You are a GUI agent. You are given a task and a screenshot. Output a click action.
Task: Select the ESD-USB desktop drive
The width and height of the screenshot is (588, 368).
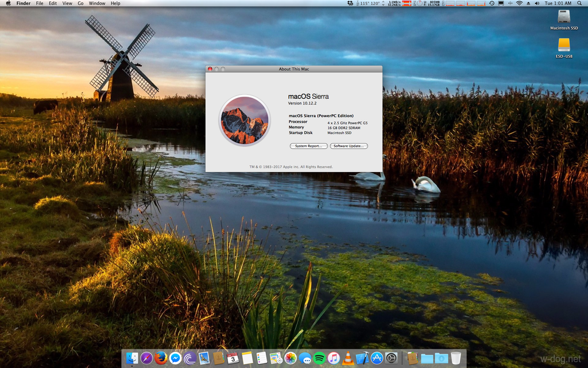click(x=564, y=48)
